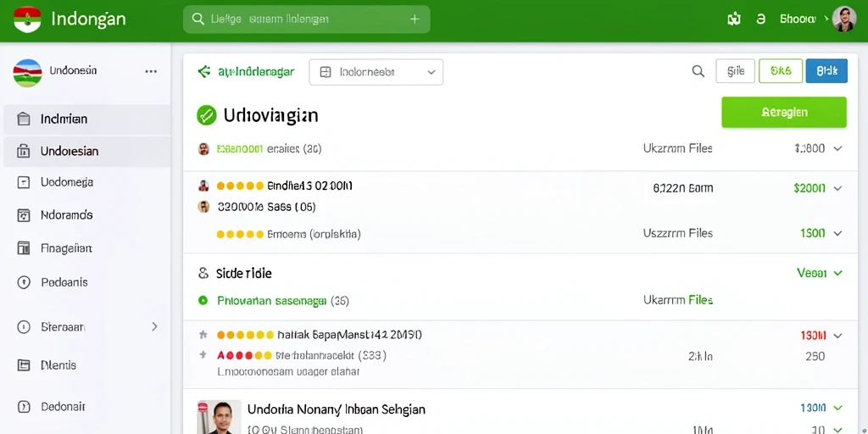Click the Finagetian sidebar icon
The height and width of the screenshot is (434, 868).
tap(23, 248)
